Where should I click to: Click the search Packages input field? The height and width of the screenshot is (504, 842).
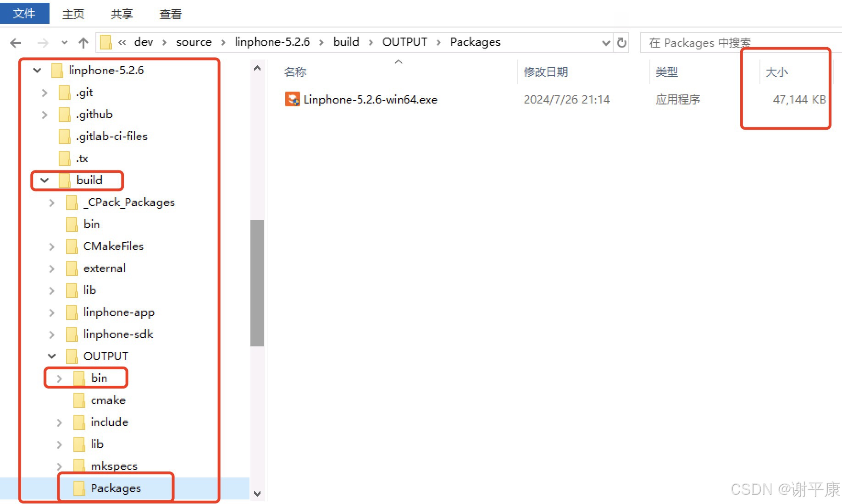click(741, 43)
